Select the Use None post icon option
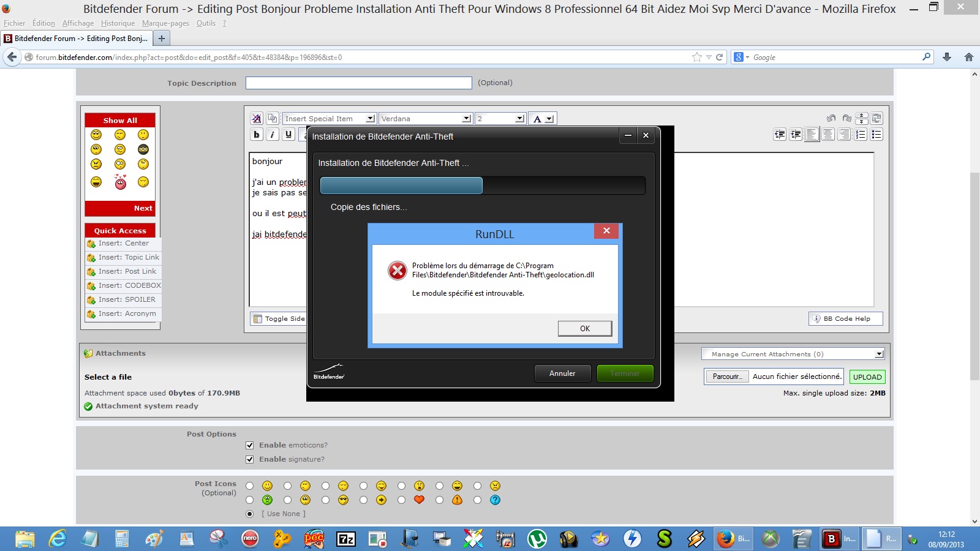Screen dimensions: 980x551 click(249, 514)
